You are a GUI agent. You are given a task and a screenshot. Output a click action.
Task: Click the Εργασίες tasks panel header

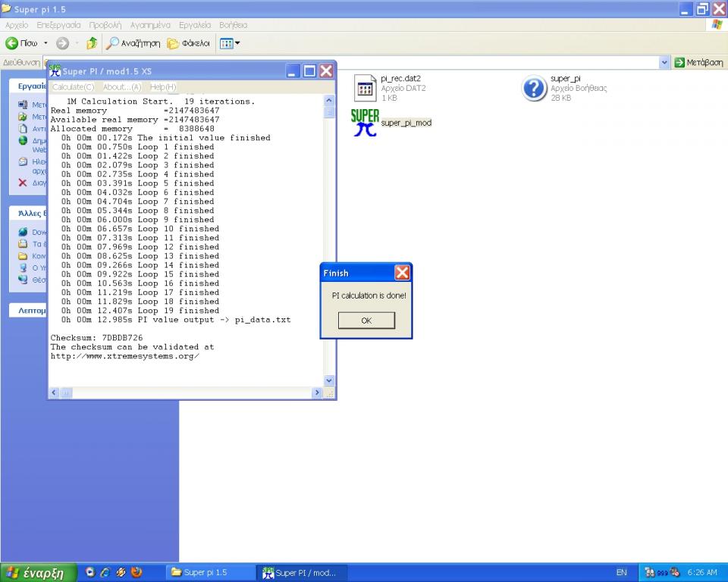tap(28, 86)
